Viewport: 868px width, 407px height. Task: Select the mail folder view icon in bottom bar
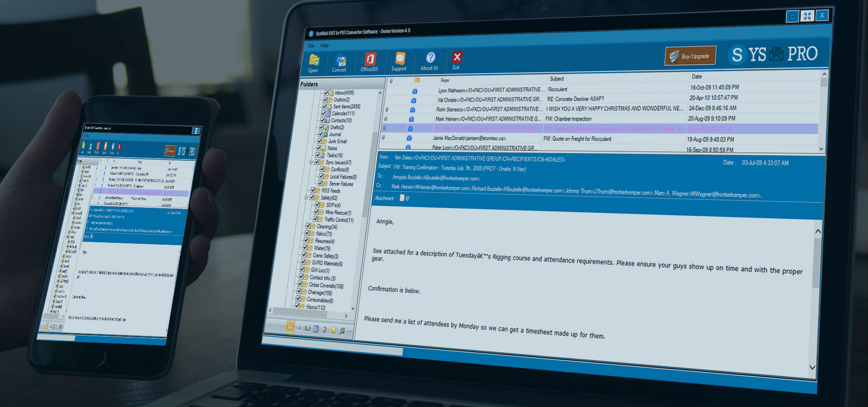[290, 327]
